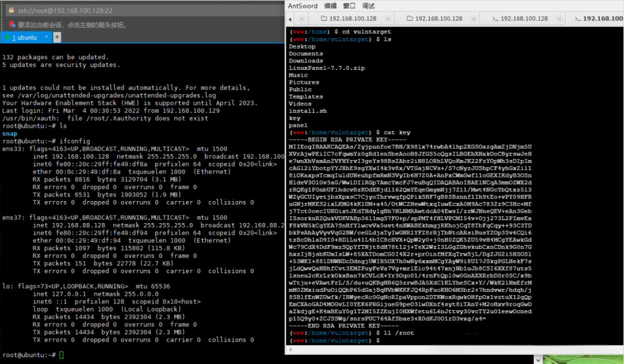Open the 窗口 menu

point(349,6)
